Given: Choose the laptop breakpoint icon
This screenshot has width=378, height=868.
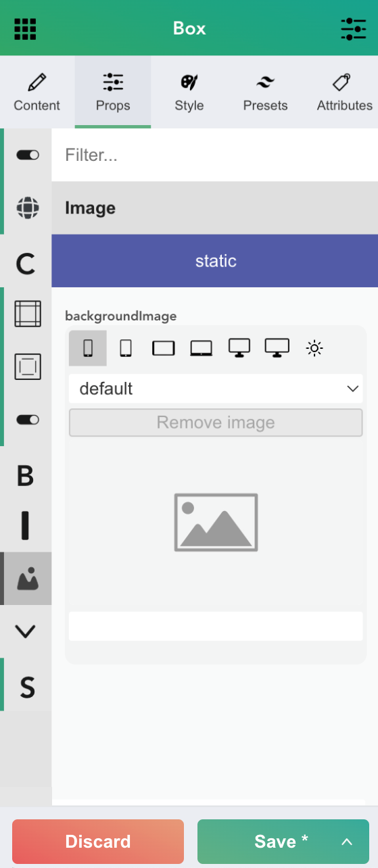Looking at the screenshot, I should 202,348.
